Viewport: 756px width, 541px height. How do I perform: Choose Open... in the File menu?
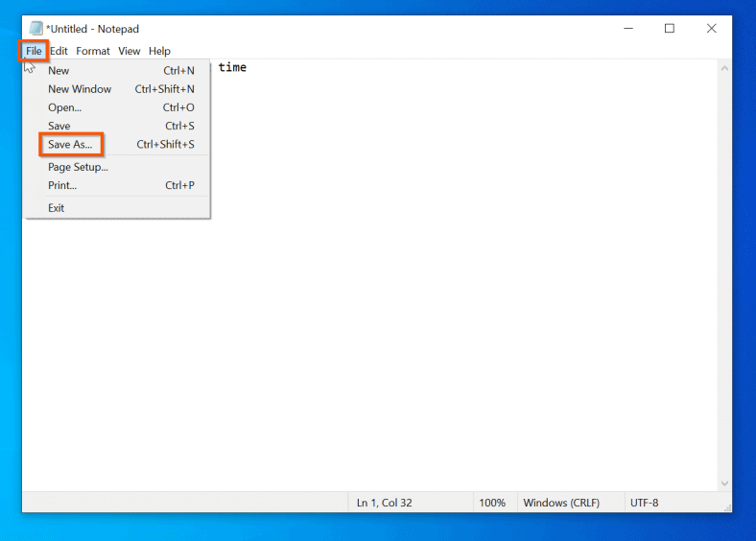(64, 107)
